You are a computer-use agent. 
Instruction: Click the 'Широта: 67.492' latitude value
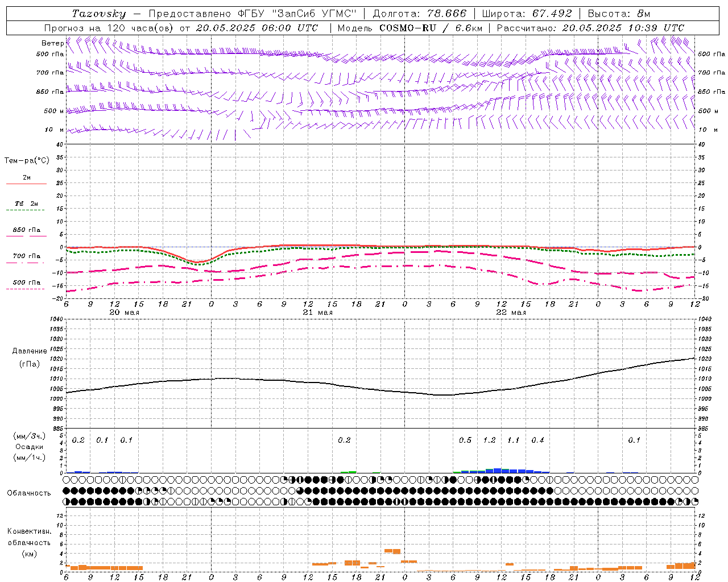[527, 13]
